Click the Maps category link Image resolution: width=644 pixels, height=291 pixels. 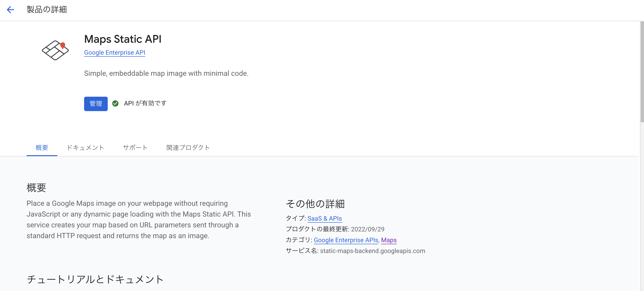tap(389, 240)
